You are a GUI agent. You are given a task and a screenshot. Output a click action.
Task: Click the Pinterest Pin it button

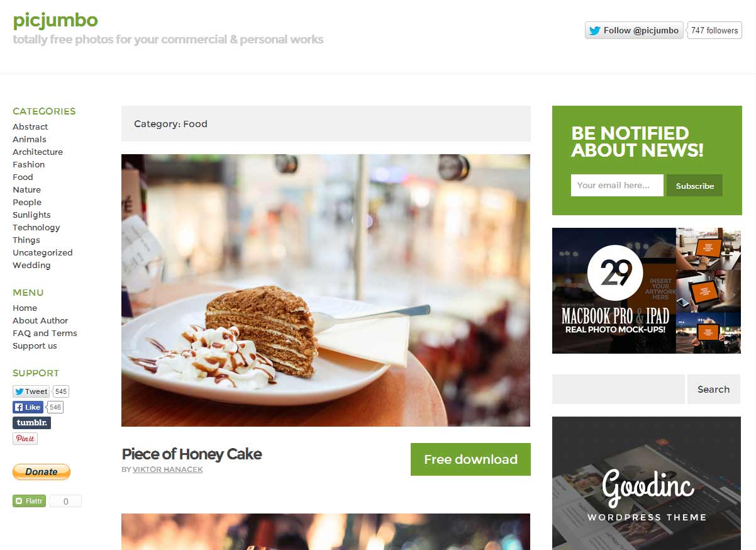[x=25, y=439]
